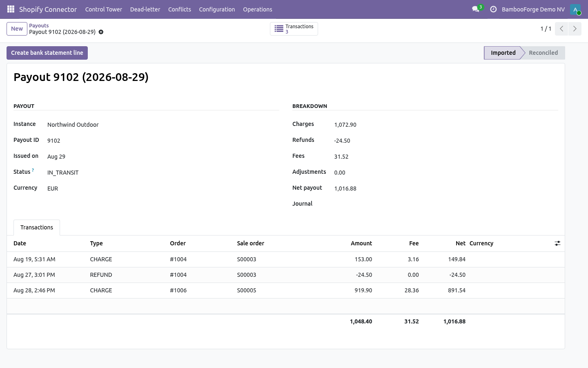Open the Aug 19 CHARGE transaction row
Viewport: 588px width, 368px height.
[x=286, y=259]
